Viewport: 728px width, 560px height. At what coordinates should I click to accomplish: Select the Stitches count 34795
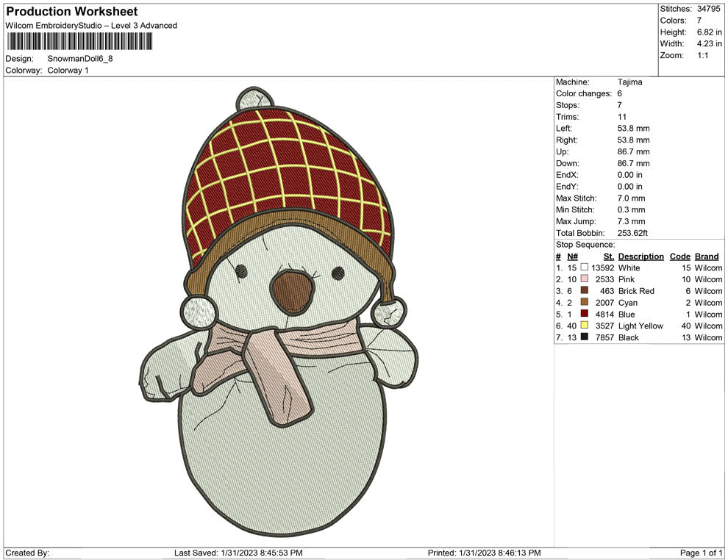point(710,9)
